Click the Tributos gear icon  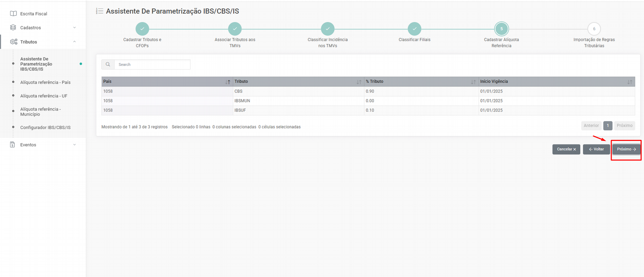tap(14, 42)
